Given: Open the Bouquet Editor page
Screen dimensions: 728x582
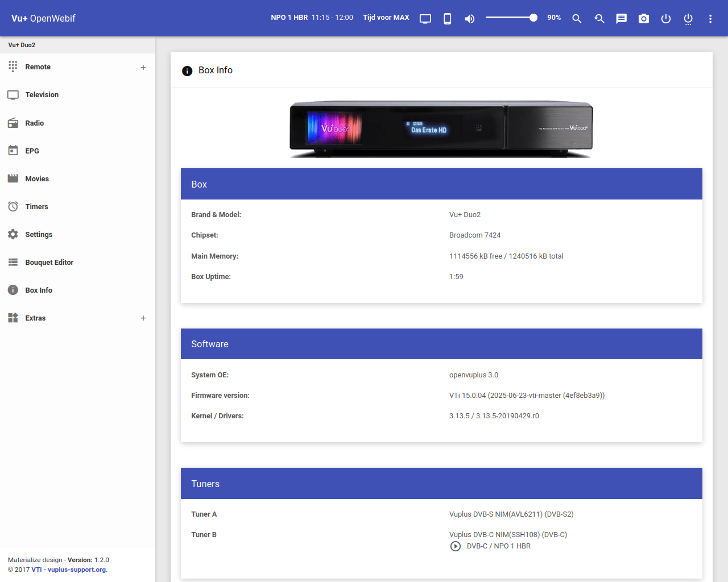Looking at the screenshot, I should (x=49, y=263).
